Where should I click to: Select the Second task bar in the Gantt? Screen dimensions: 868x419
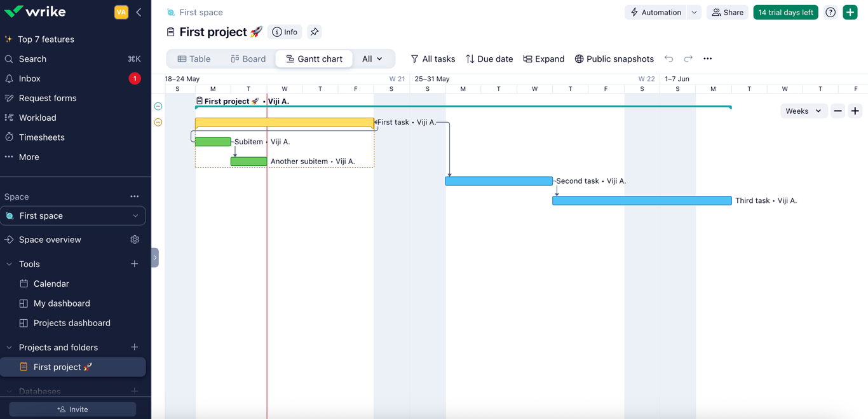[499, 181]
